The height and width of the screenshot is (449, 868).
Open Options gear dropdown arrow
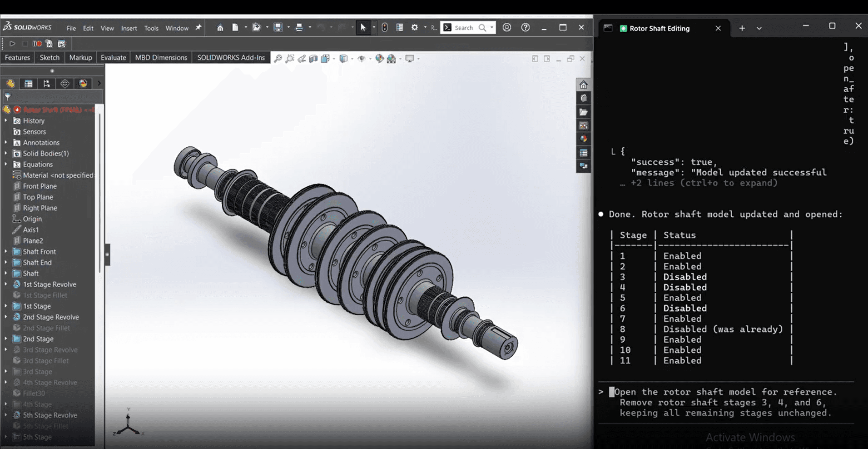pyautogui.click(x=425, y=28)
